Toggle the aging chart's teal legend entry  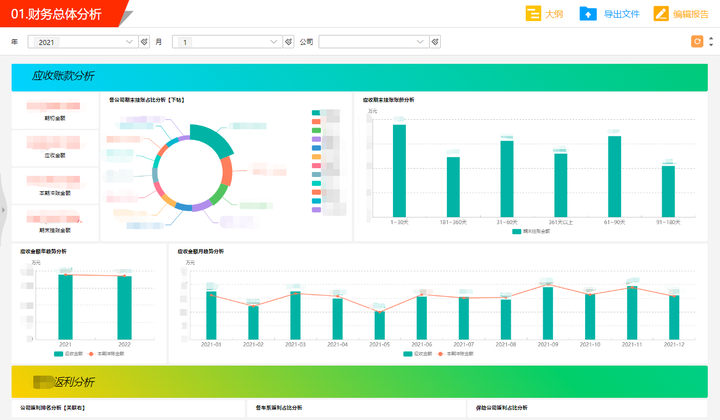[x=531, y=231]
